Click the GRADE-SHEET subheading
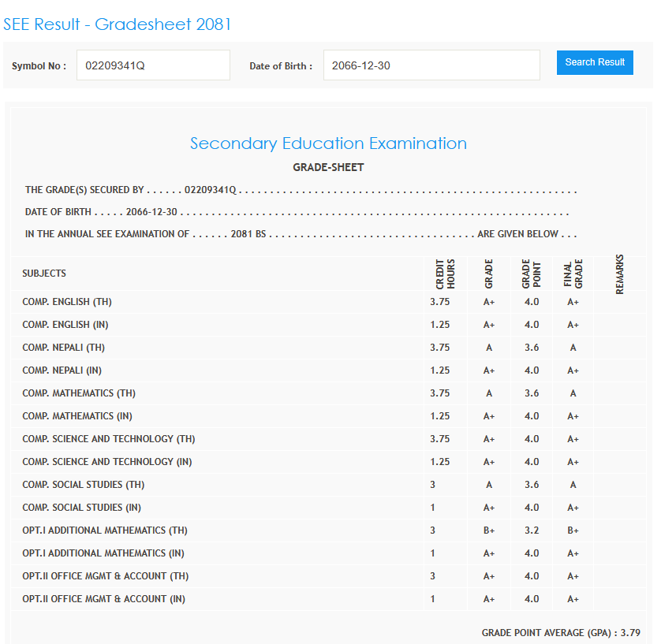 coord(328,167)
